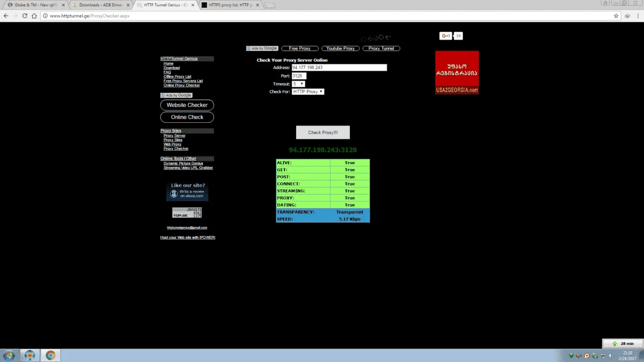Image resolution: width=644 pixels, height=362 pixels.
Task: Open the Windows Start button
Action: pyautogui.click(x=9, y=355)
